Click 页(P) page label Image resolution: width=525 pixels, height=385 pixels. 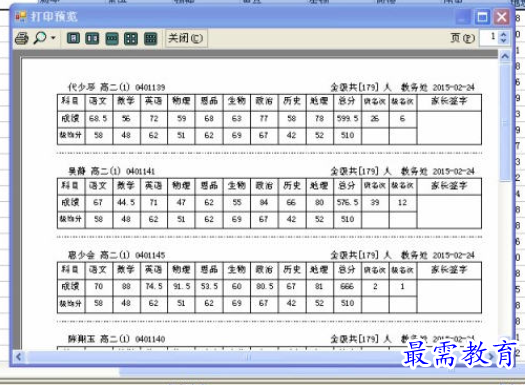pyautogui.click(x=462, y=38)
